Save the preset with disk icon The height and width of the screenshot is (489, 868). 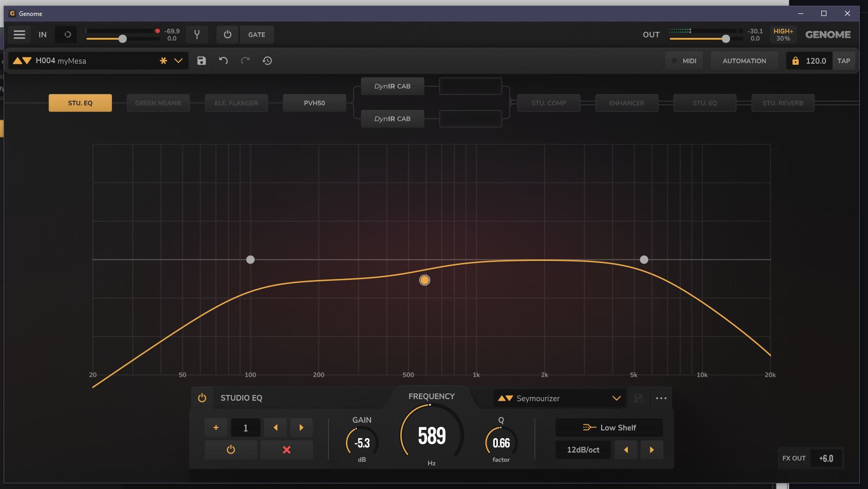pyautogui.click(x=201, y=61)
